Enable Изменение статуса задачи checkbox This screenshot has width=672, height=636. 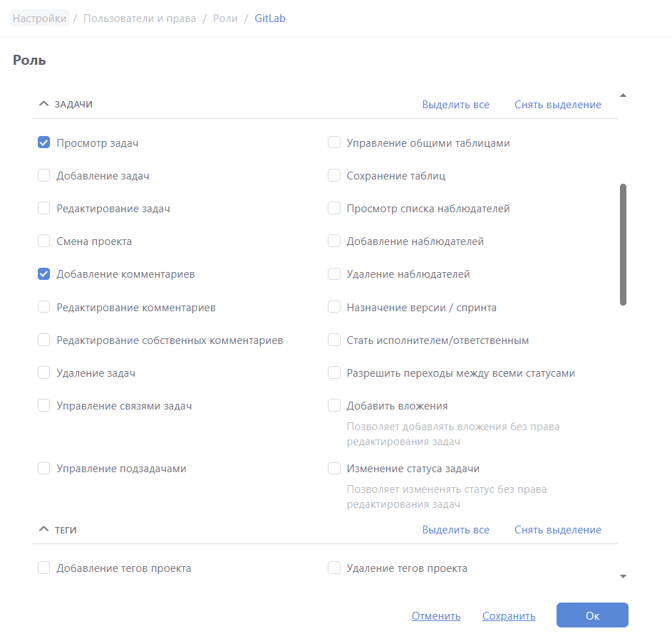pyautogui.click(x=334, y=469)
